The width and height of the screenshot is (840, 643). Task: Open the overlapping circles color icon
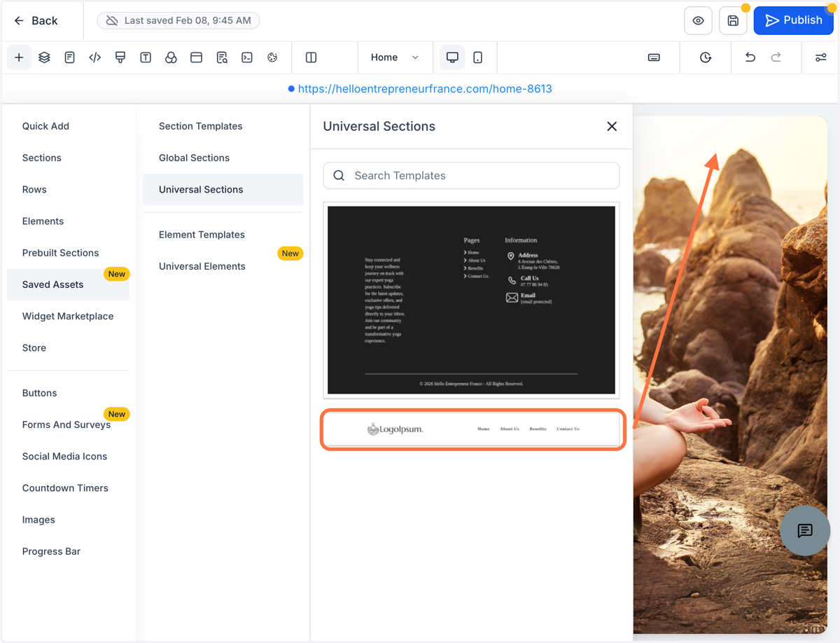[171, 57]
